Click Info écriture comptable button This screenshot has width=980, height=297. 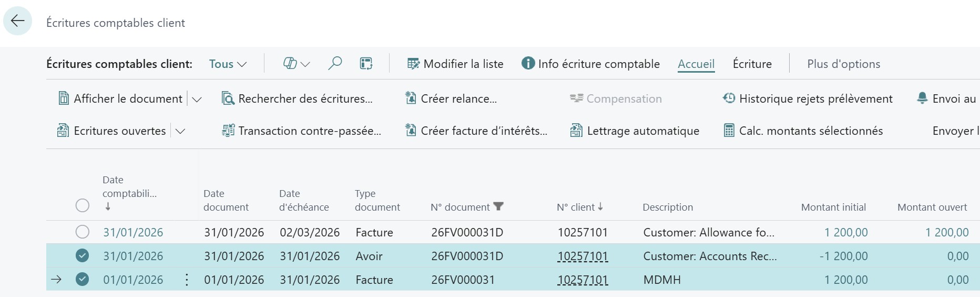(590, 64)
